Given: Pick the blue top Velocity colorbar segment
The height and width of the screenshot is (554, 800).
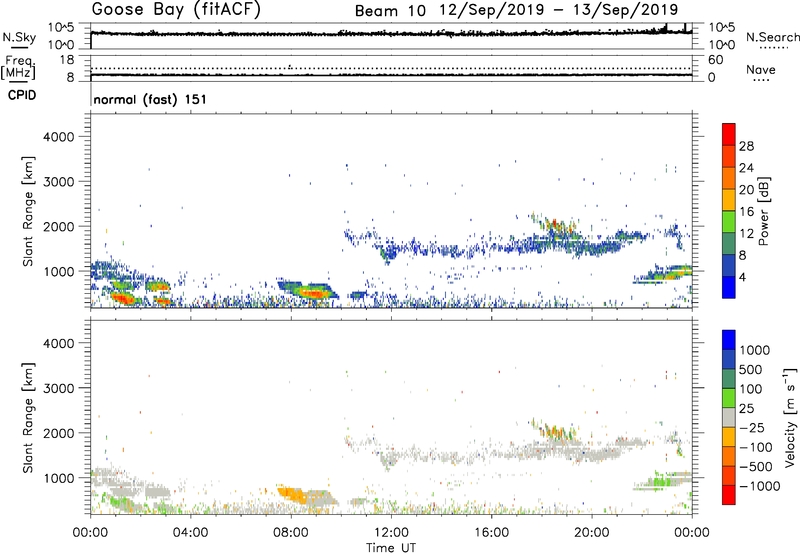Looking at the screenshot, I should point(729,340).
